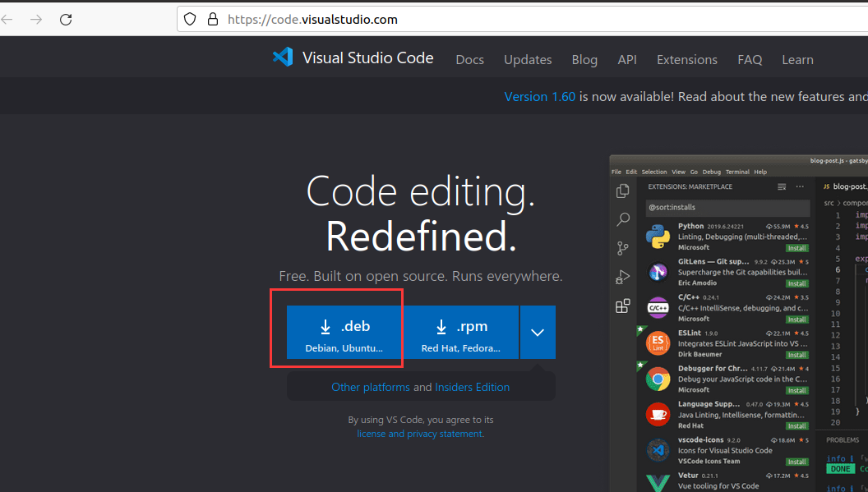Click the Visual Studio Code title text

point(367,58)
